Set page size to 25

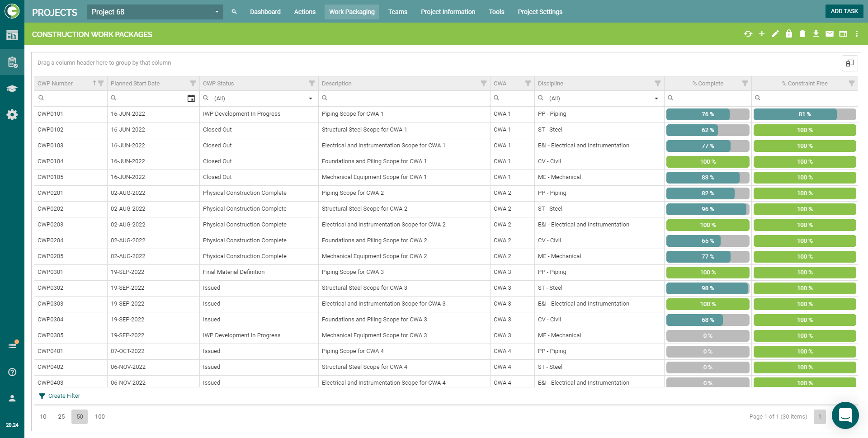click(61, 417)
